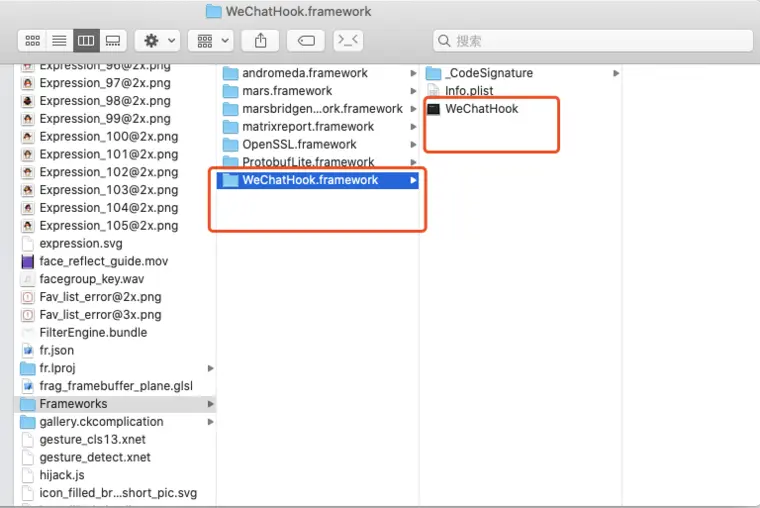The image size is (760, 508).
Task: Switch to icon view mode
Action: point(32,41)
